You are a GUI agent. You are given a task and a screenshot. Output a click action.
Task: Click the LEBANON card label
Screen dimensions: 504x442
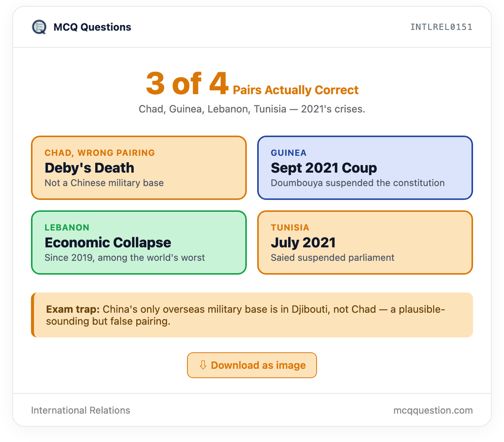click(x=67, y=228)
